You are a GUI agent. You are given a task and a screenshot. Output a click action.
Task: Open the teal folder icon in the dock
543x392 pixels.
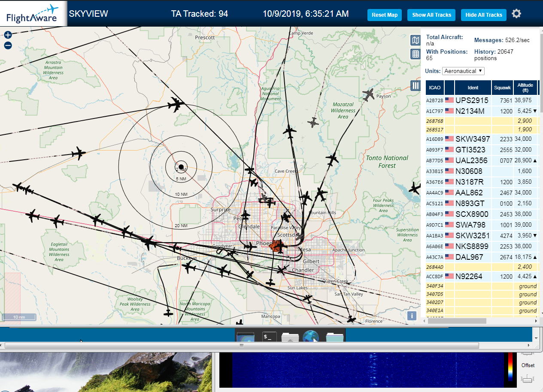click(x=334, y=337)
